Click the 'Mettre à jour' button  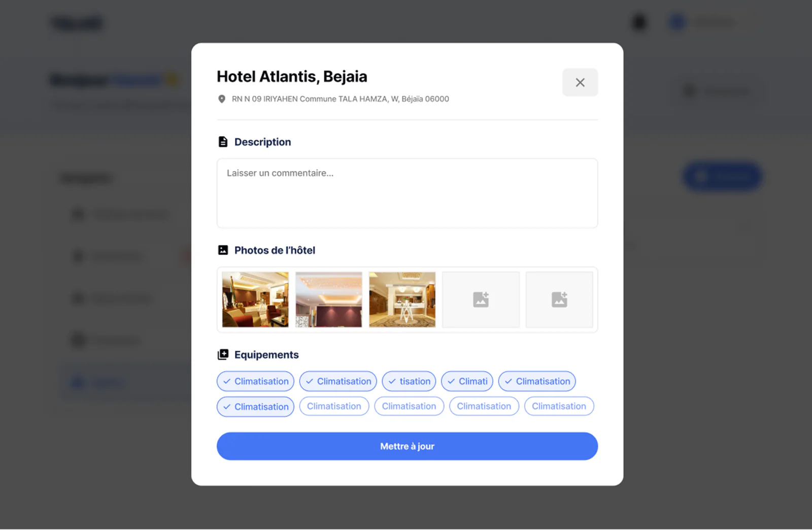[407, 446]
